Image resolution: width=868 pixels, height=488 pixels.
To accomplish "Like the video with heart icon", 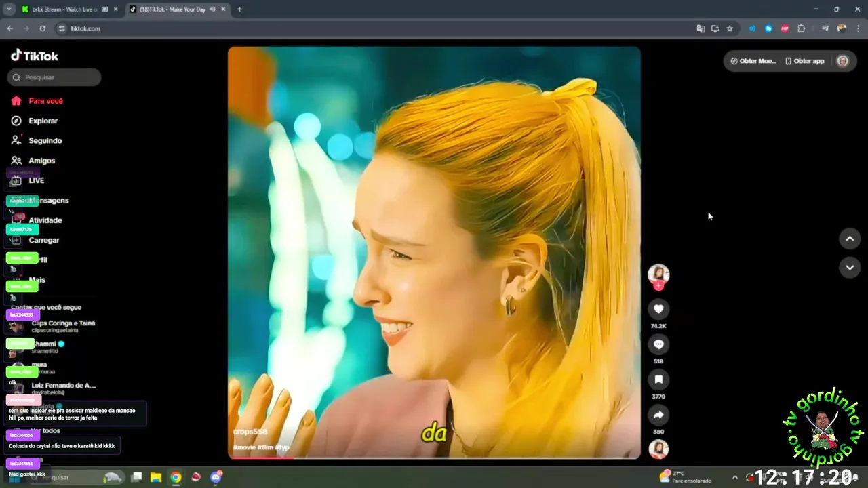I will click(x=658, y=309).
